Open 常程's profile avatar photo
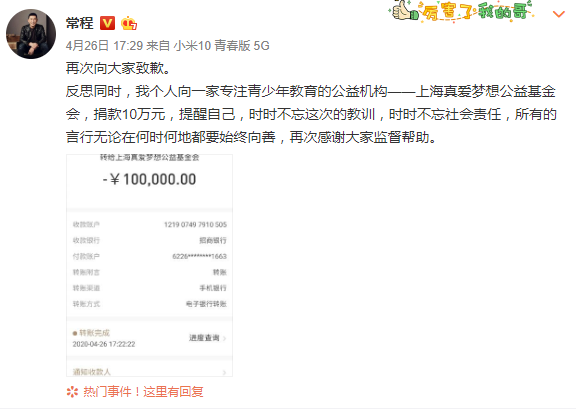Viewport: 576px width, 409px height. pyautogui.click(x=31, y=34)
